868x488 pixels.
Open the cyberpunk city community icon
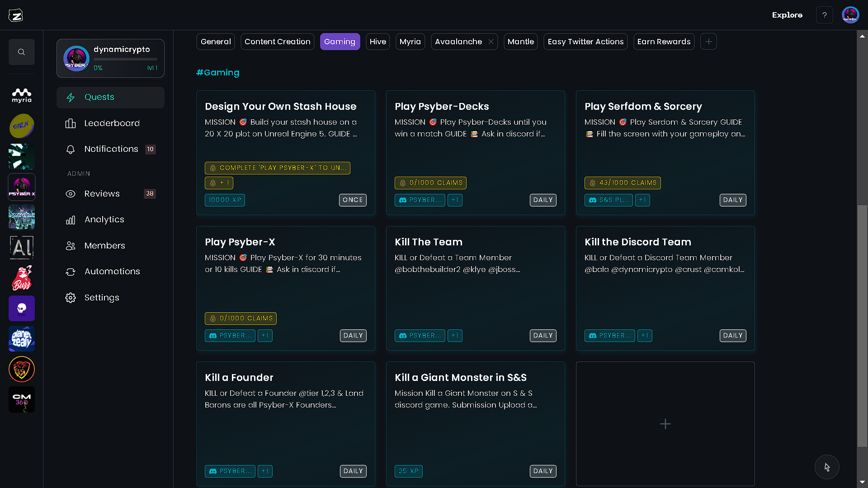(22, 217)
